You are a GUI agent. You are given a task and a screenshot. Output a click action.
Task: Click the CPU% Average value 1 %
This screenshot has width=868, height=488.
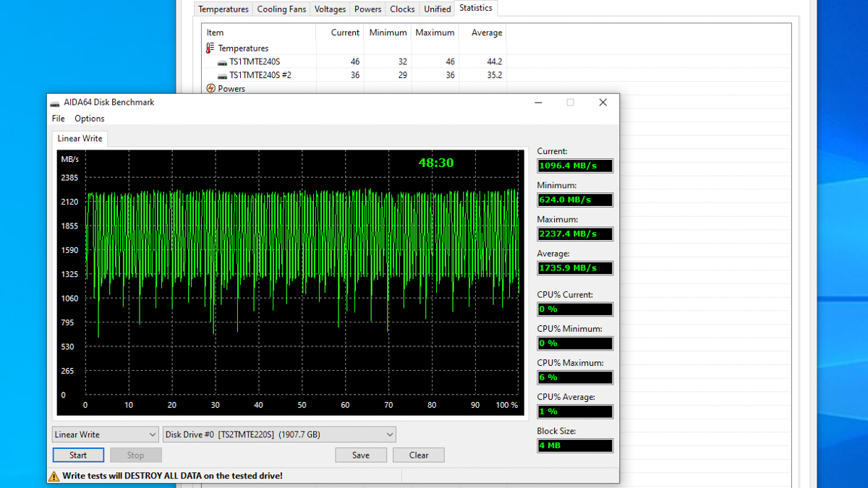coord(575,411)
